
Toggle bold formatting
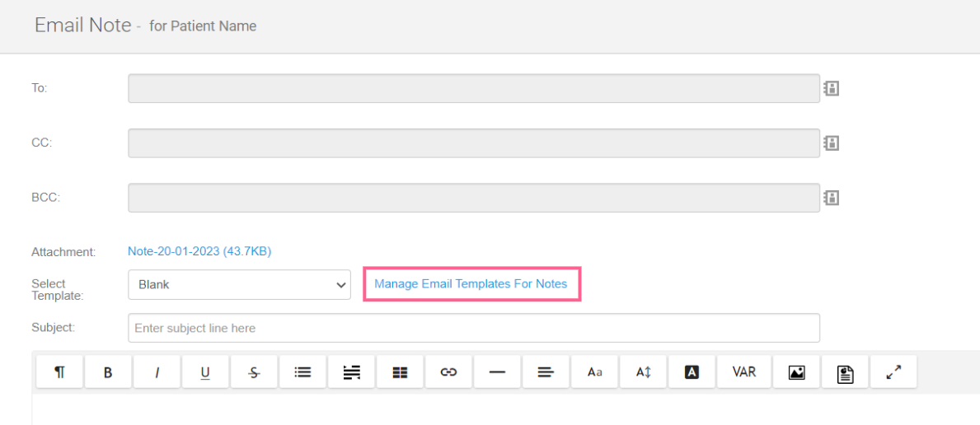pyautogui.click(x=108, y=372)
